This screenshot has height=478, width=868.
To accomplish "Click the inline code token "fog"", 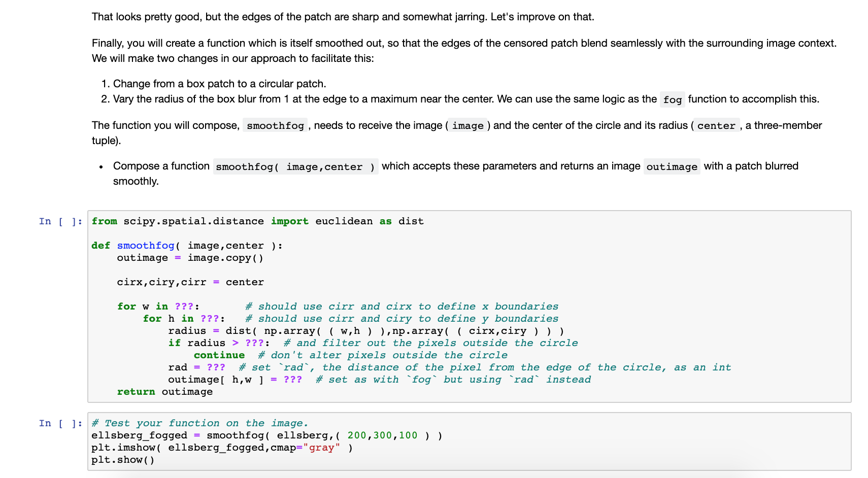I will point(672,99).
